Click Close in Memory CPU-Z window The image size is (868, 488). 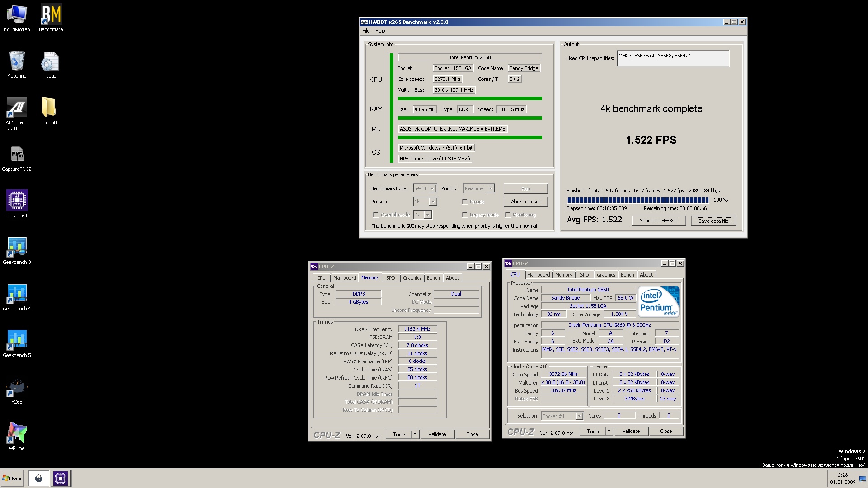pyautogui.click(x=472, y=434)
